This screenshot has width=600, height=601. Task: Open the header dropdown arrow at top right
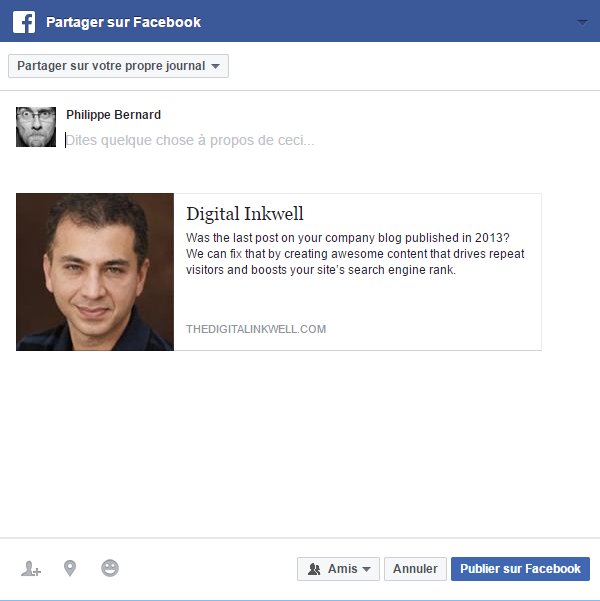[582, 22]
